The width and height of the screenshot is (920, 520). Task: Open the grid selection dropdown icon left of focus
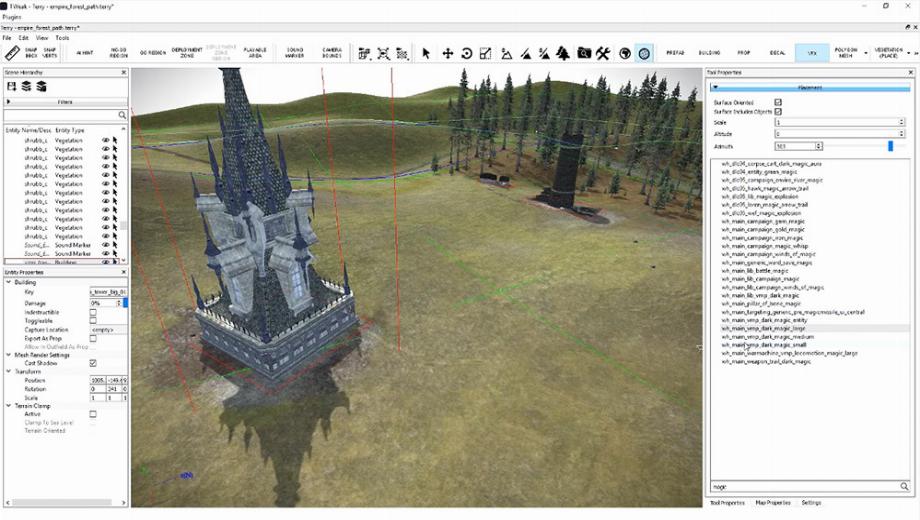point(364,53)
